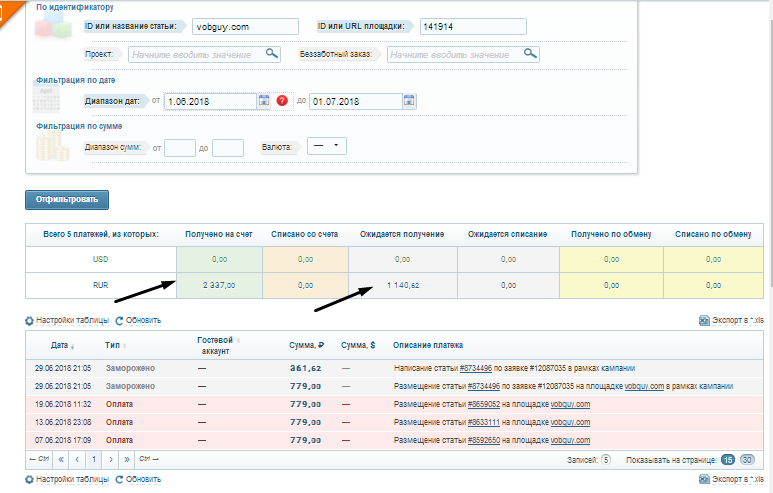773x493 pixels.
Task: Click ID или название статьи input field
Action: tap(246, 27)
